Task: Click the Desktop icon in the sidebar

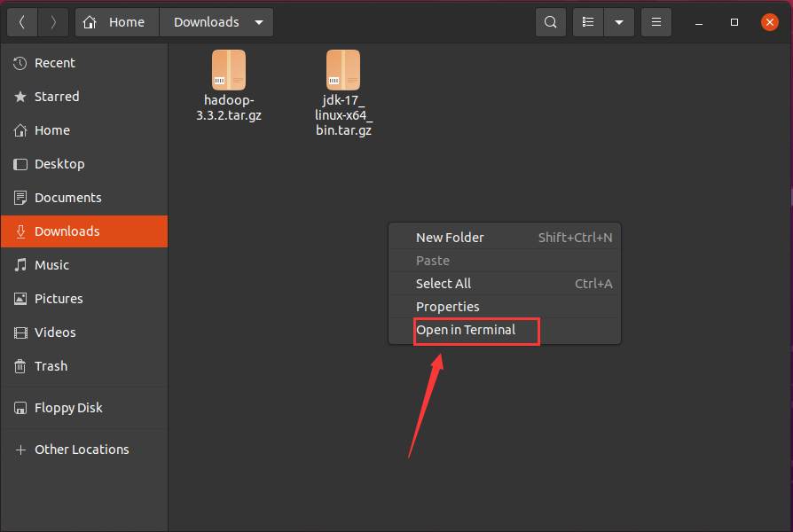Action: pos(20,164)
